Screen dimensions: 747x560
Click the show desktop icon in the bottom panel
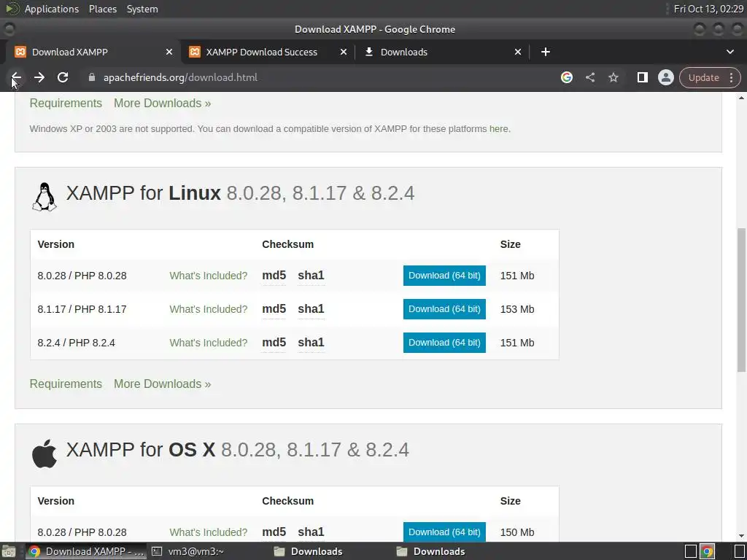[9, 551]
